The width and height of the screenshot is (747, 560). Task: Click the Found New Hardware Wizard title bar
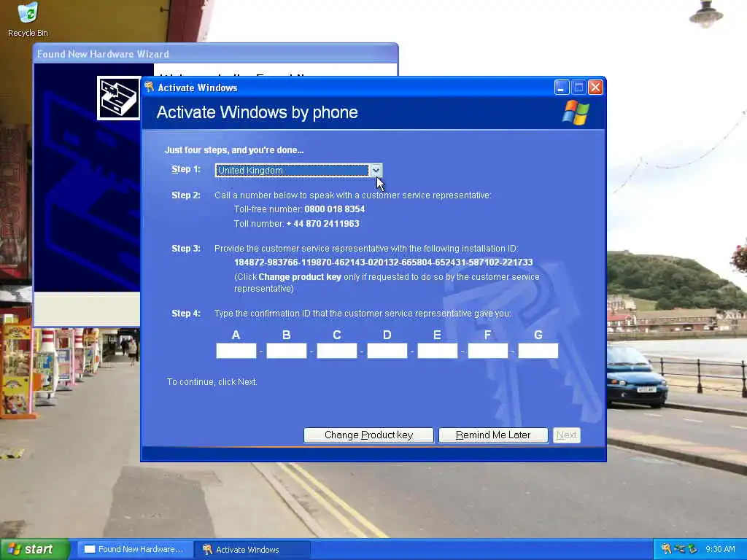coord(215,54)
